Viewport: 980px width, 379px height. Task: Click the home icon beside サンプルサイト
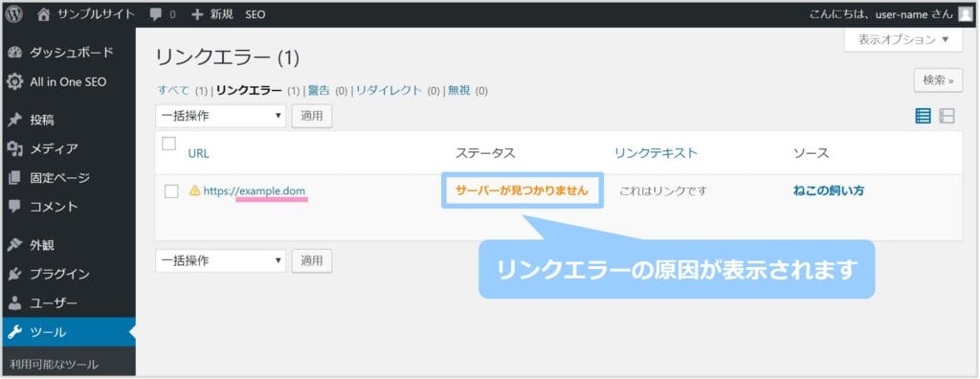(x=43, y=14)
